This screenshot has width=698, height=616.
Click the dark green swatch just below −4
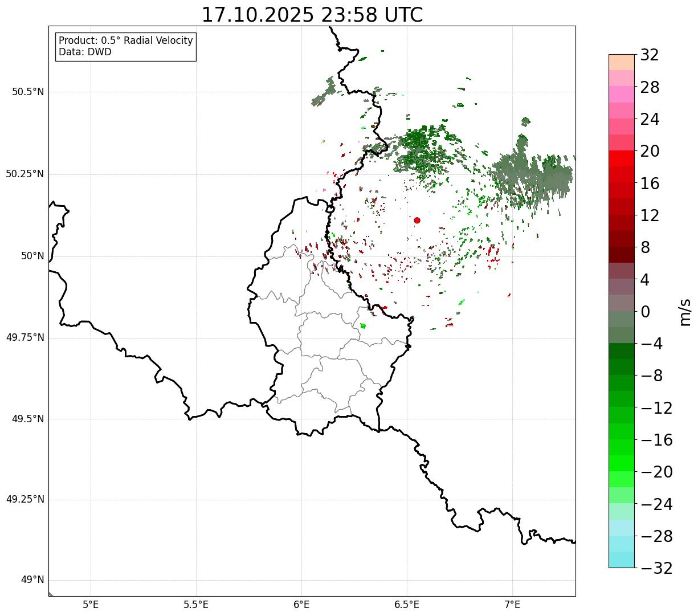[x=621, y=351]
